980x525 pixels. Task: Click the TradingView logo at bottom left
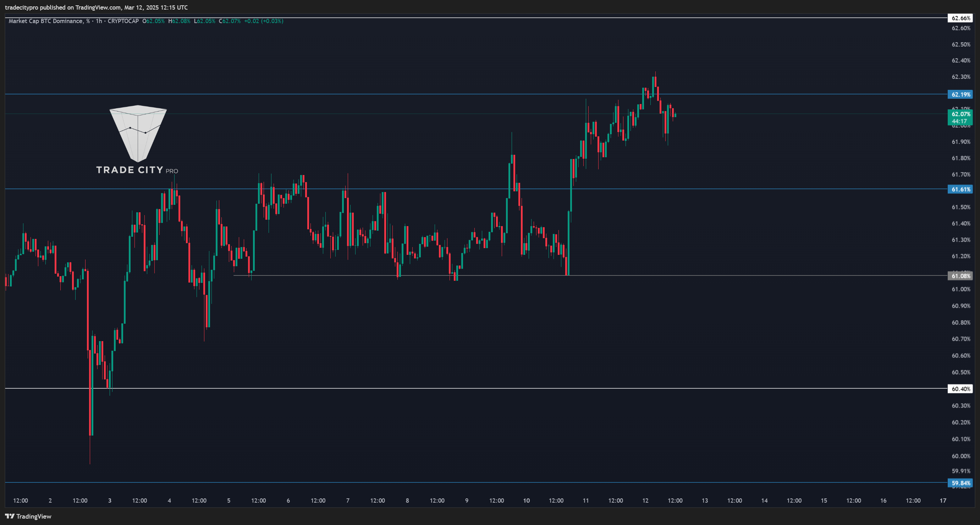(x=28, y=516)
